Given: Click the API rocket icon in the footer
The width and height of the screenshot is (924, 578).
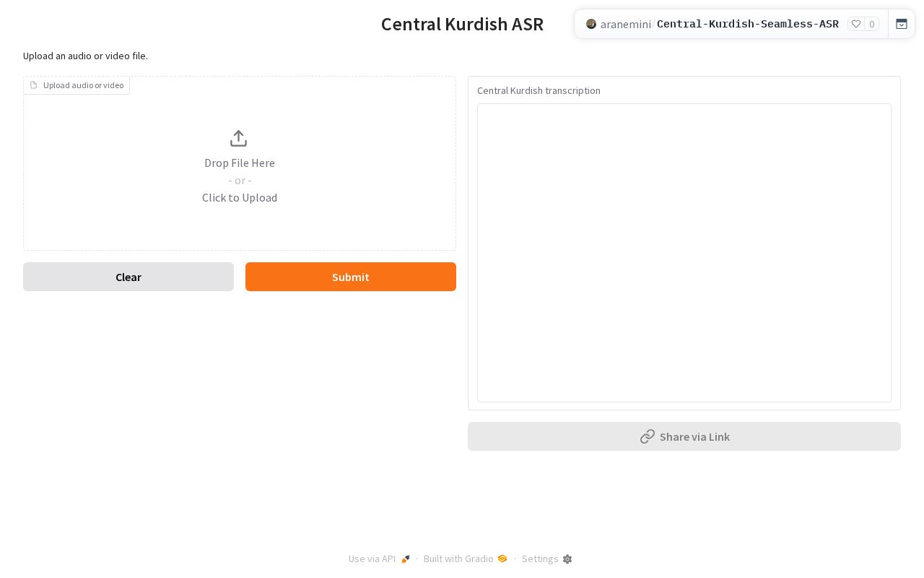Looking at the screenshot, I should [406, 559].
